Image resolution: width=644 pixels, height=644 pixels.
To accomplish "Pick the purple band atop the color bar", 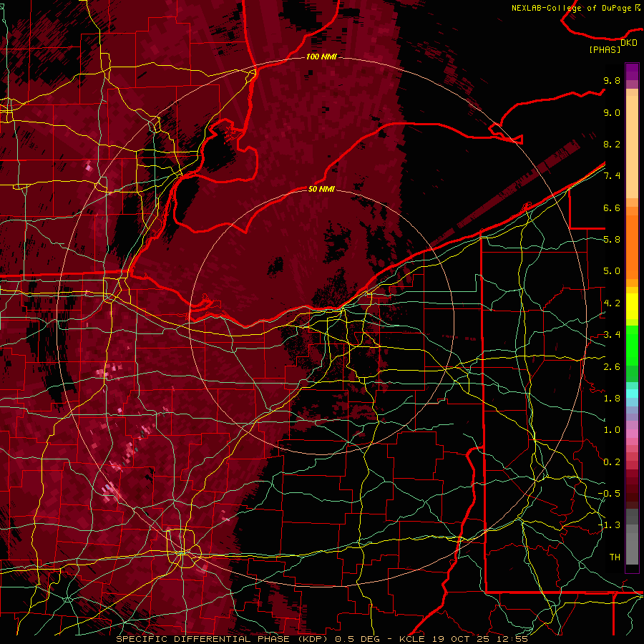I will pyautogui.click(x=632, y=72).
